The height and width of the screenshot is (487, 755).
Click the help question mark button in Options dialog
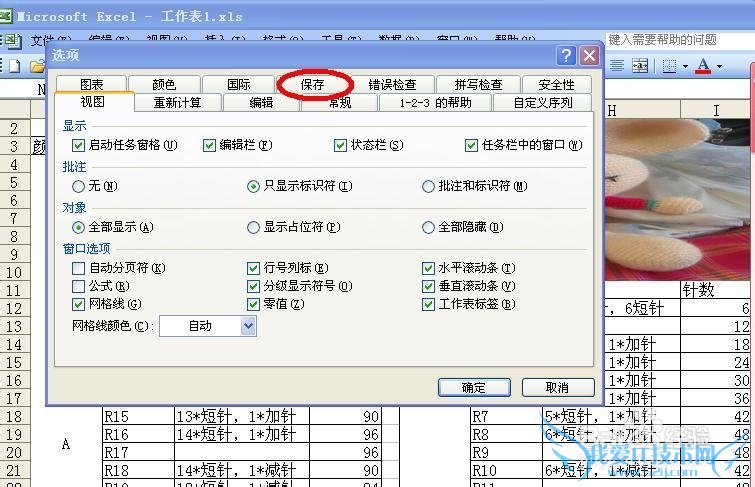(x=566, y=56)
